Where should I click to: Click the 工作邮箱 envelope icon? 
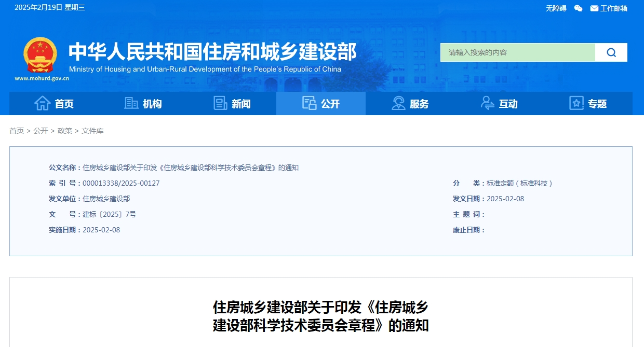click(594, 8)
